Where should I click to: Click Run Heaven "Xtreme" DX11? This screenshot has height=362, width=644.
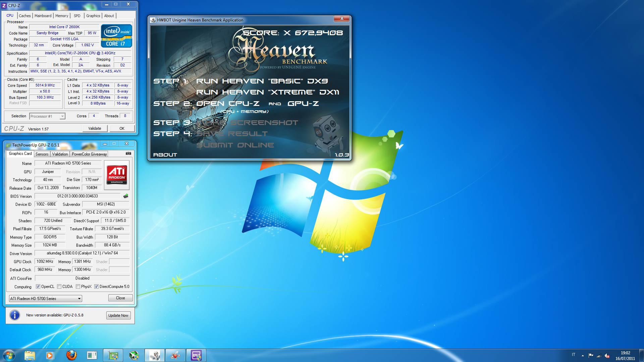[268, 92]
